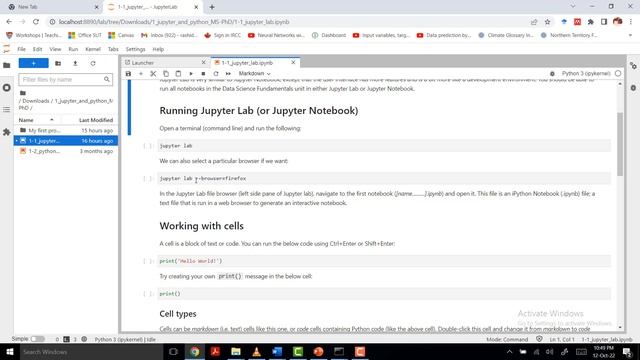Open the property inspector right sidebar icon
Screen dimensions: 640x360
point(633,65)
